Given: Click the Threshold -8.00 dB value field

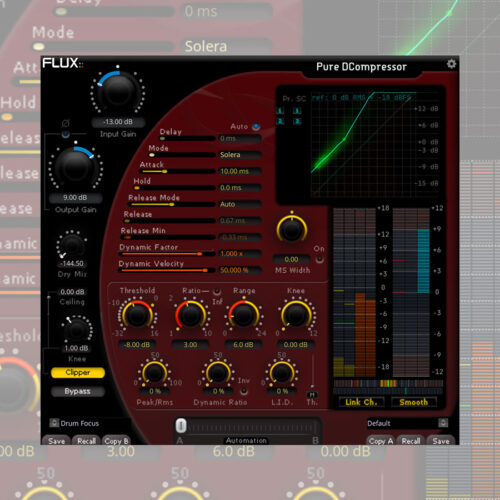Looking at the screenshot, I should point(137,345).
